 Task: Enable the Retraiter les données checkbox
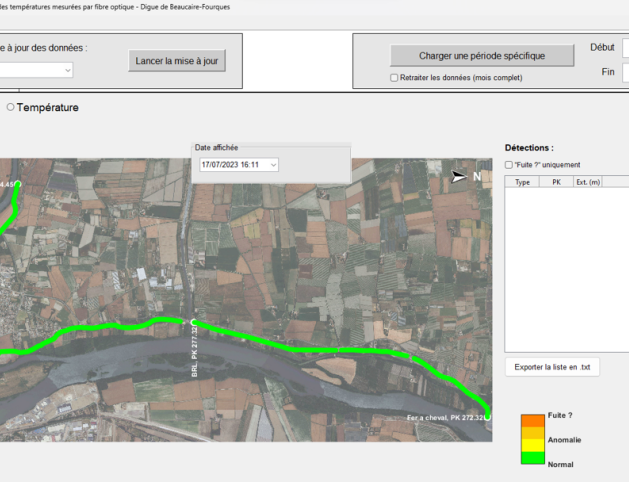point(394,78)
